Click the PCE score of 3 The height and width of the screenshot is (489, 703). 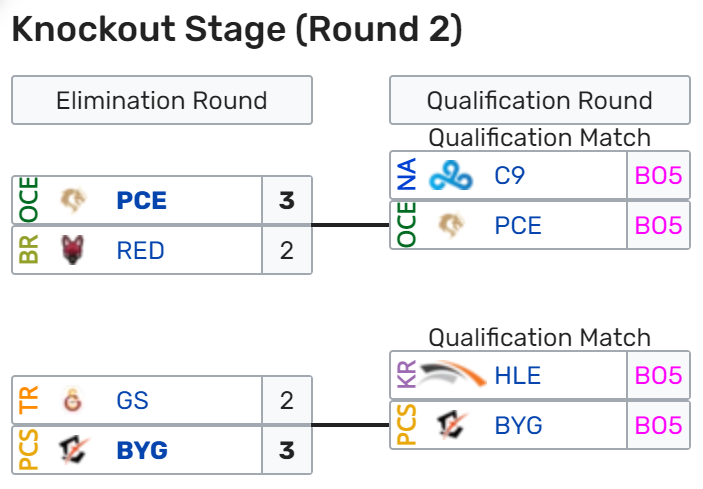coord(287,200)
